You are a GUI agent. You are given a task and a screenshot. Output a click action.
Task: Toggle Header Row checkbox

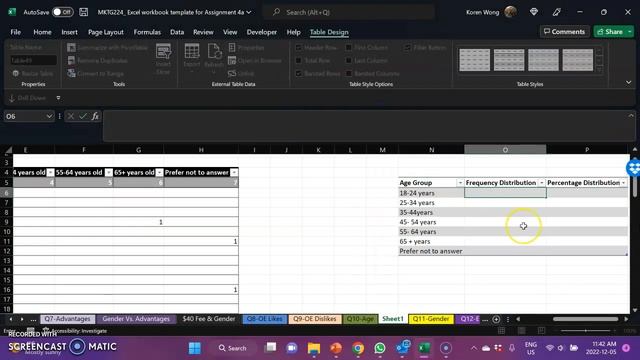click(x=299, y=48)
